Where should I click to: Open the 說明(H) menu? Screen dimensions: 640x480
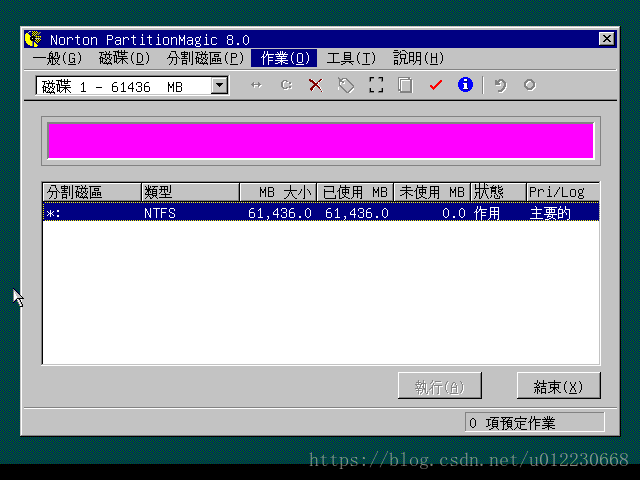(418, 58)
